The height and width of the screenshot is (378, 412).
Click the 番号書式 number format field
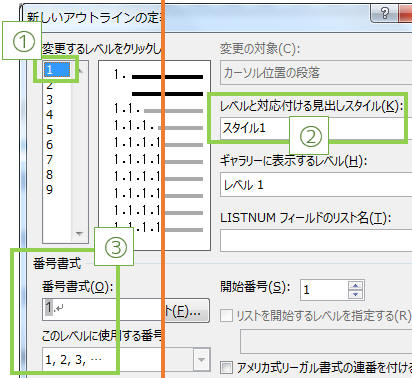(102, 309)
